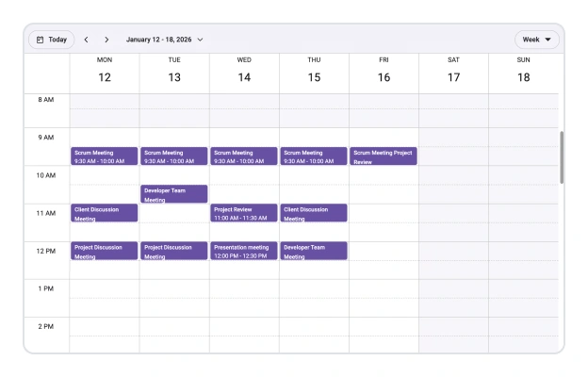Screen dimensions: 588x377
Task: Open Thursday's Developer Team Meeting event
Action: click(x=314, y=251)
